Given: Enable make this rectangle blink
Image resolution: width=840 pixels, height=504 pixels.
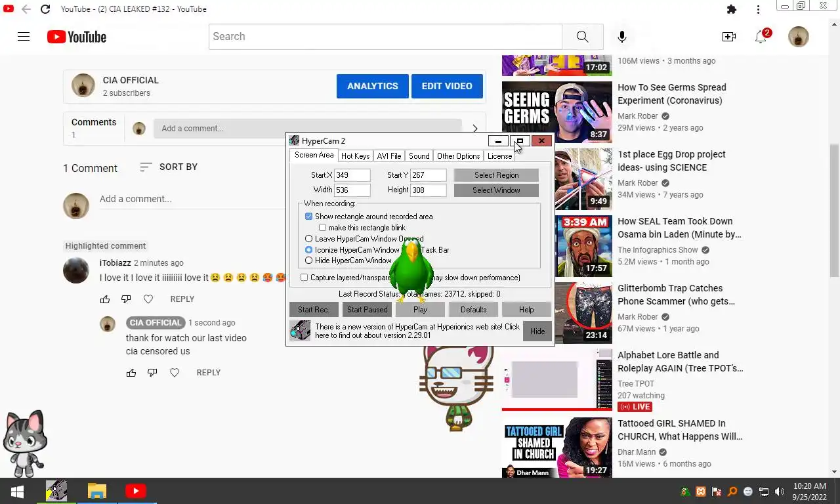Looking at the screenshot, I should 322,228.
